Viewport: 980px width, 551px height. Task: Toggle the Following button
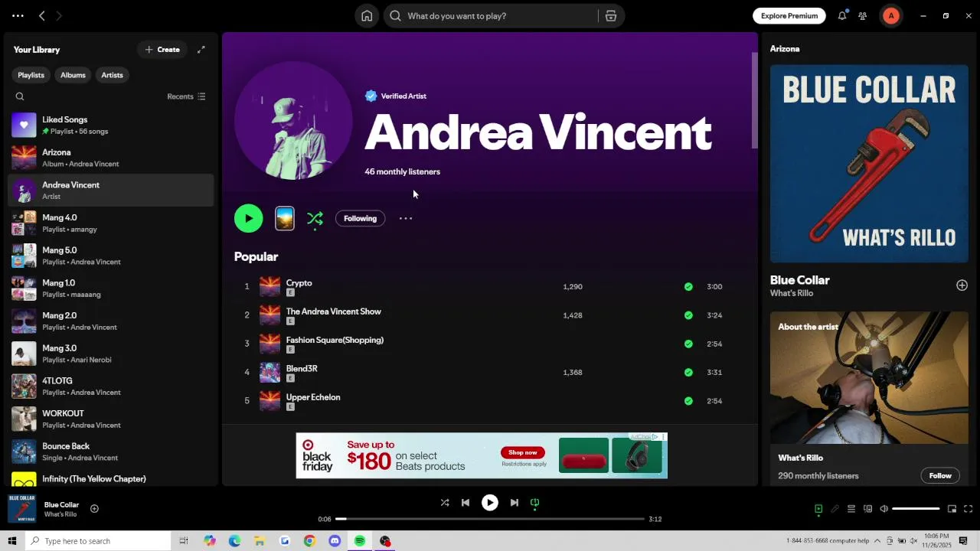click(x=360, y=218)
